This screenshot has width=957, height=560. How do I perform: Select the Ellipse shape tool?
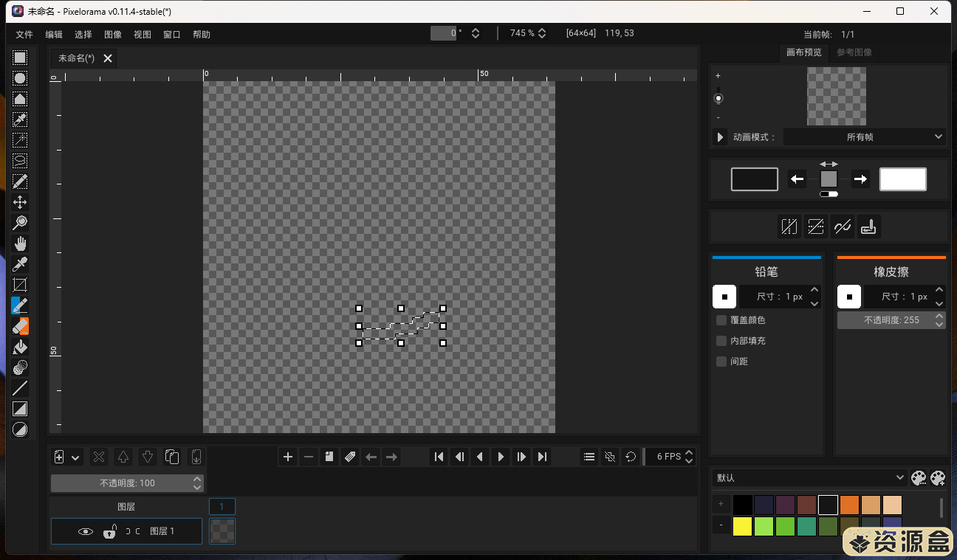point(20,429)
